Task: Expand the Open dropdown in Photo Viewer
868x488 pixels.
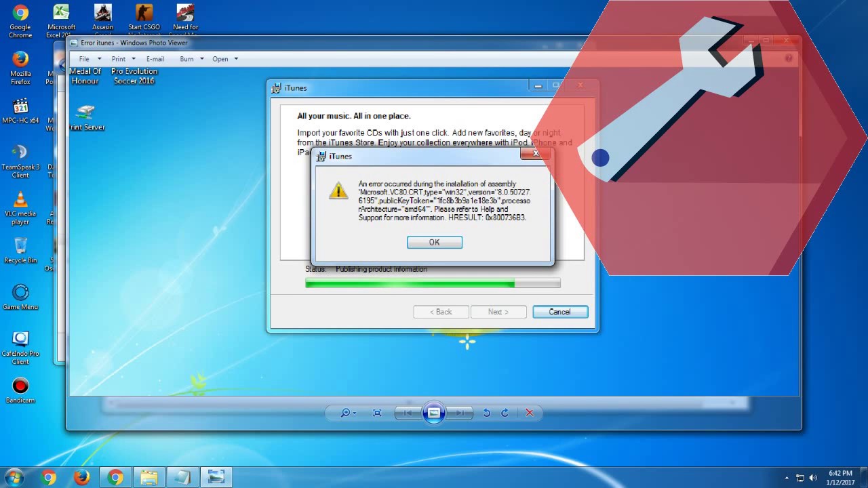Action: [x=225, y=59]
